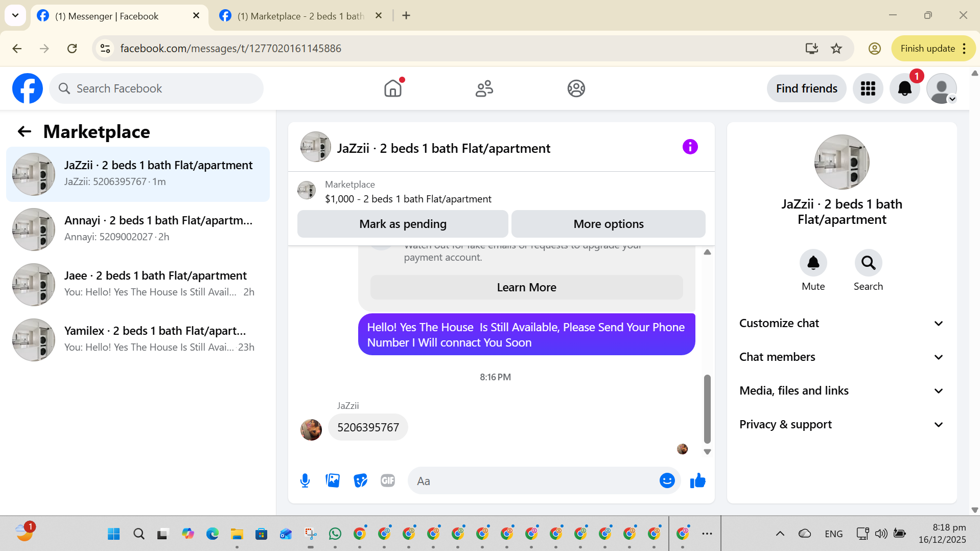Open the Friends icon in top navigation
The height and width of the screenshot is (551, 980).
coord(484,88)
